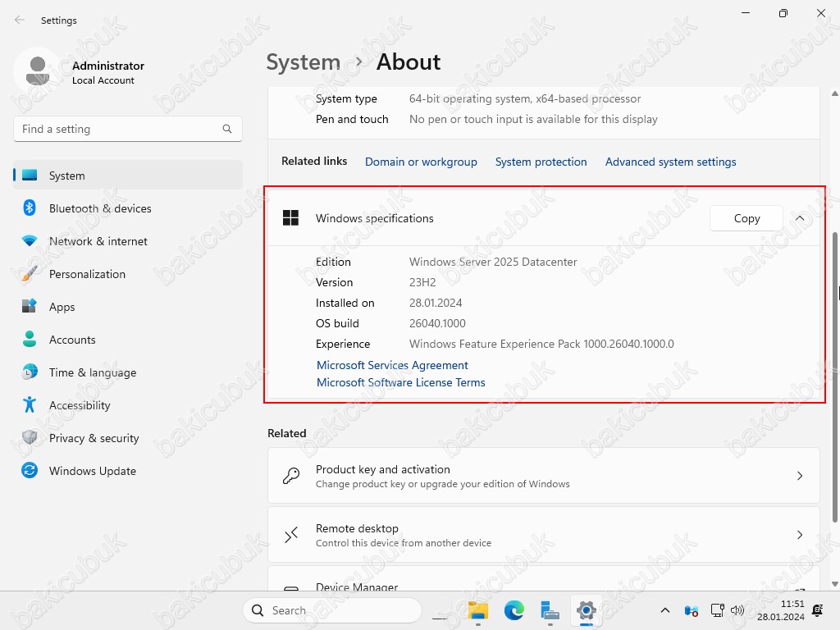Image resolution: width=840 pixels, height=630 pixels.
Task: Click the Personalization paintbrush icon
Action: click(x=30, y=273)
